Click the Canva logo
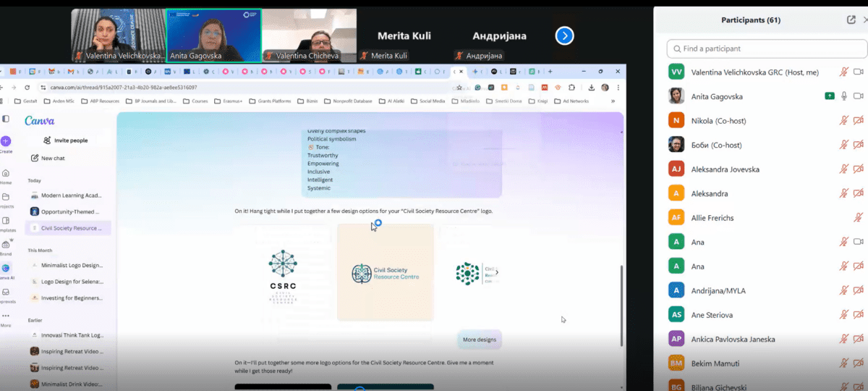Screen dimensions: 868x391 (x=40, y=120)
